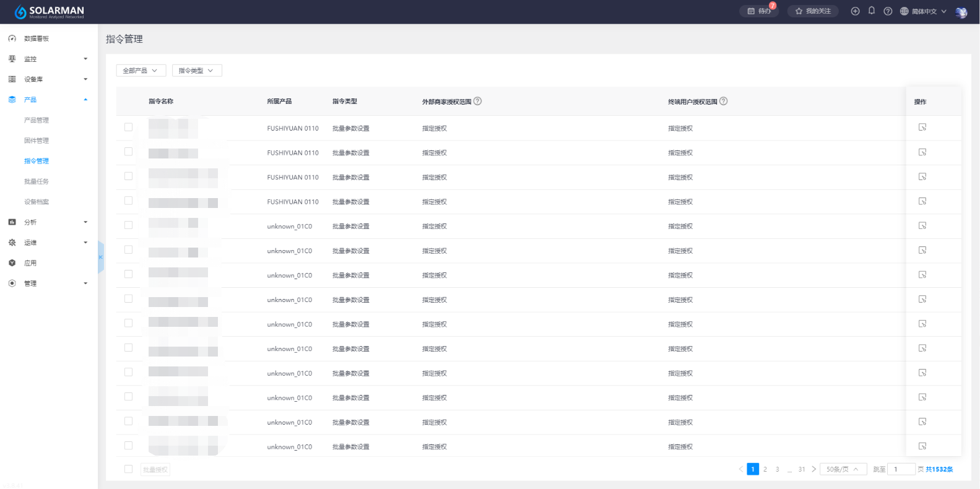Collapse the sidebar using the side handle
The width and height of the screenshot is (980, 489).
pos(100,257)
